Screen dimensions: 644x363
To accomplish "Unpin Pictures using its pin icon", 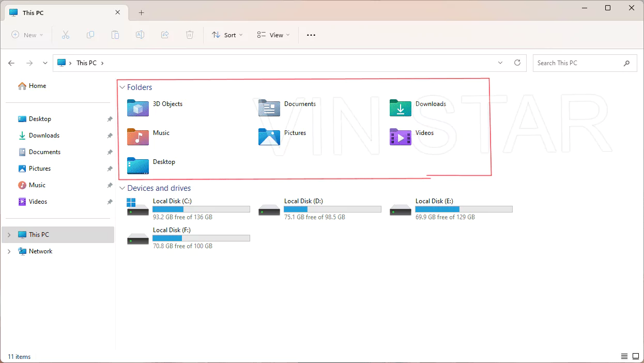I will pyautogui.click(x=110, y=169).
